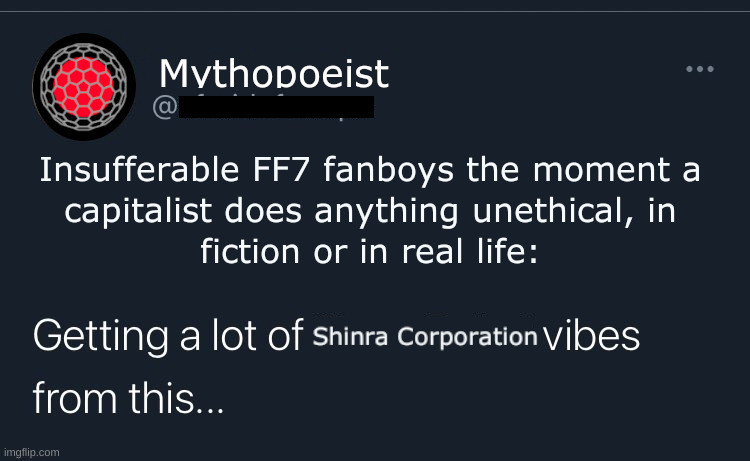Open the three-dot more options menu
Image resolution: width=750 pixels, height=461 pixels.
tap(700, 69)
